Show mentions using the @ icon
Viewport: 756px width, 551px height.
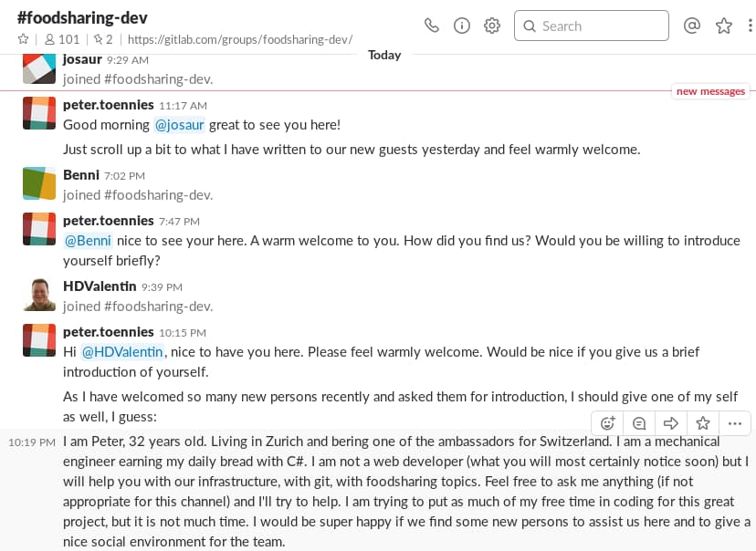[x=692, y=25]
